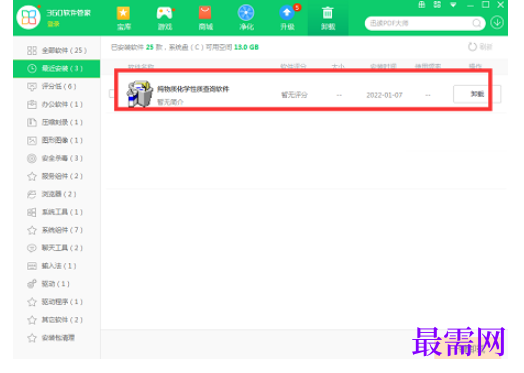Click the 暂无评分 rating cell
Screen dimensions: 524x373
coord(294,95)
